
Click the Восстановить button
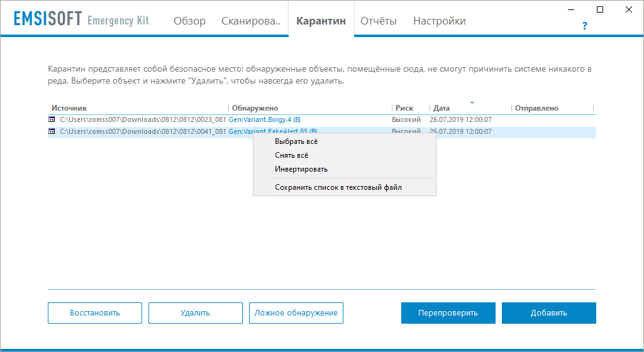coord(95,313)
